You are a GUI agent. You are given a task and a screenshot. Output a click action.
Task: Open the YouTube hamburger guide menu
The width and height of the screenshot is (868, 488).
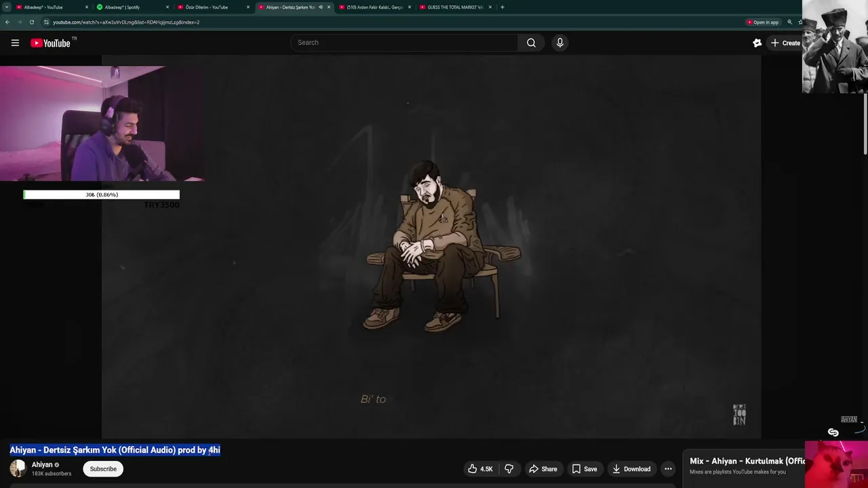(x=15, y=43)
